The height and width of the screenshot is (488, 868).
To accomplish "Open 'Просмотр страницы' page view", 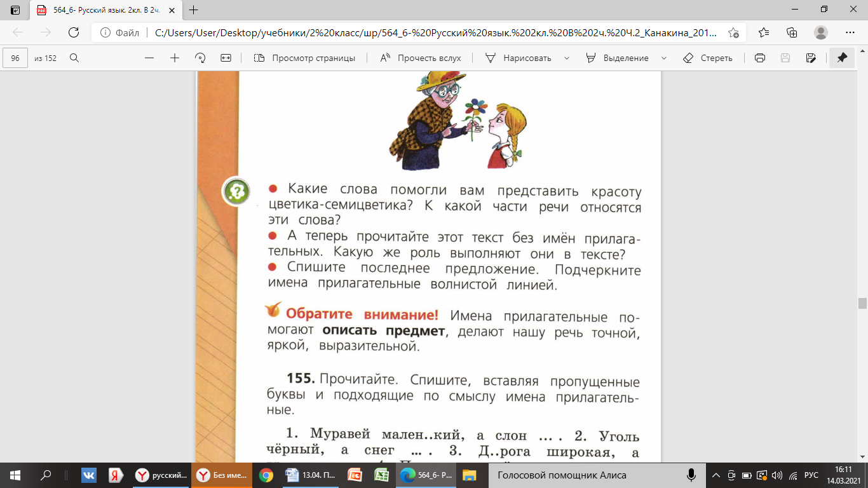I will point(304,58).
